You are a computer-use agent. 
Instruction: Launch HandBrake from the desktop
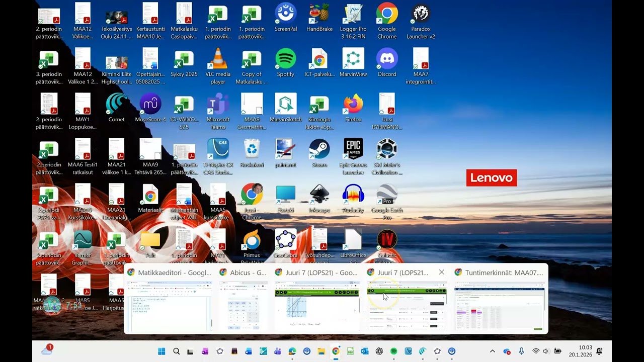pos(319,18)
